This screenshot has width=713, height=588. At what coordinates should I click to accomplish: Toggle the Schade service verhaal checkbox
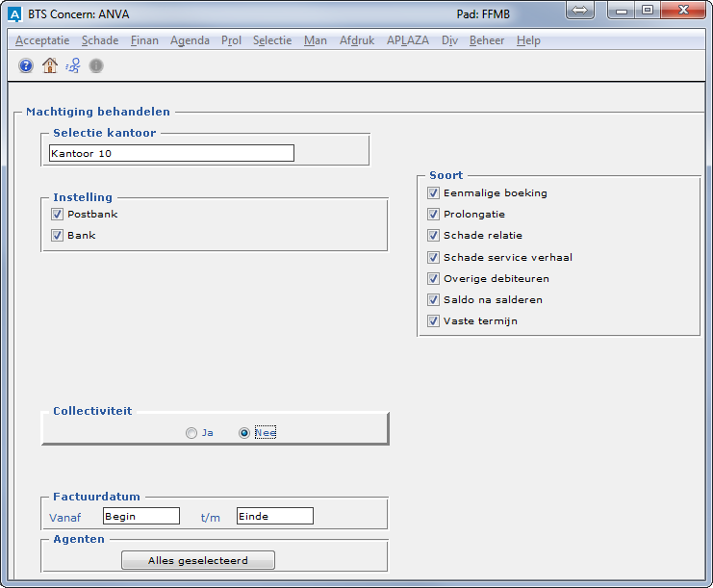pos(433,257)
